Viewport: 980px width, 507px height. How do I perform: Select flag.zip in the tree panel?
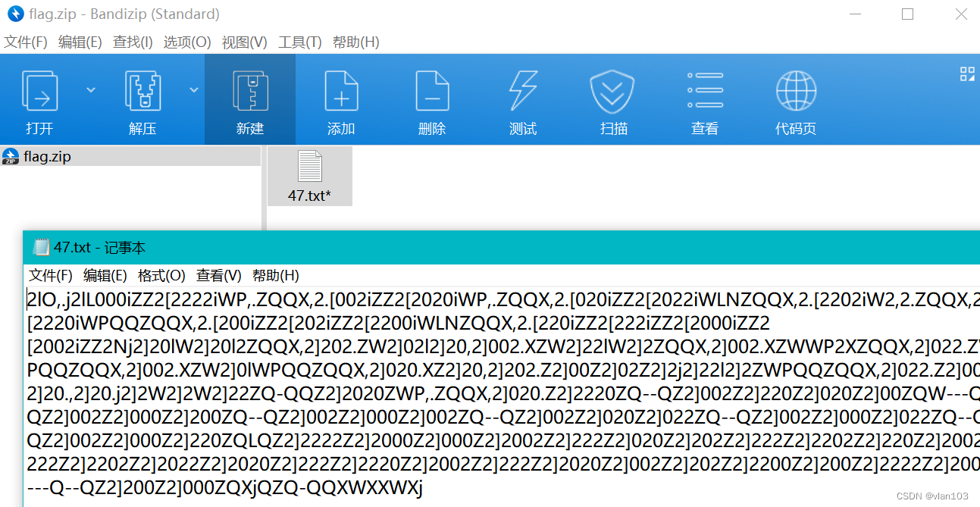click(130, 157)
